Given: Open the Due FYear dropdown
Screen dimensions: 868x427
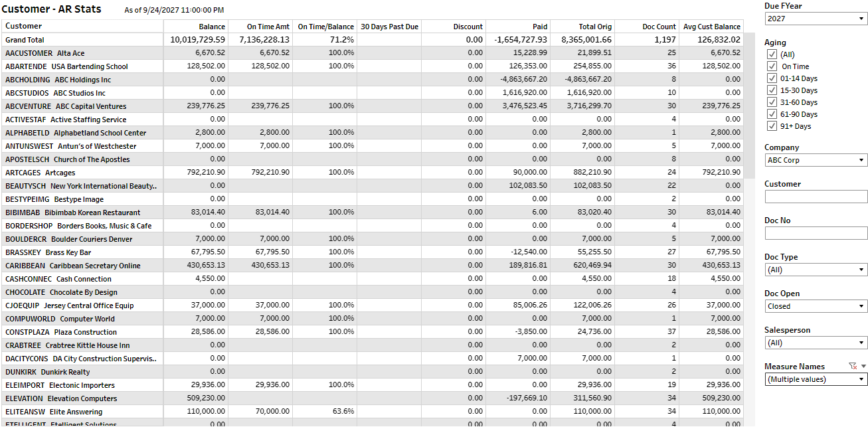Looking at the screenshot, I should pyautogui.click(x=816, y=19).
